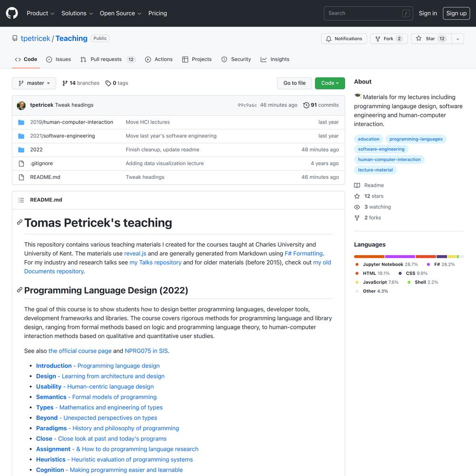Follow the F# Formatting link
The width and height of the screenshot is (476, 476).
pyautogui.click(x=304, y=254)
